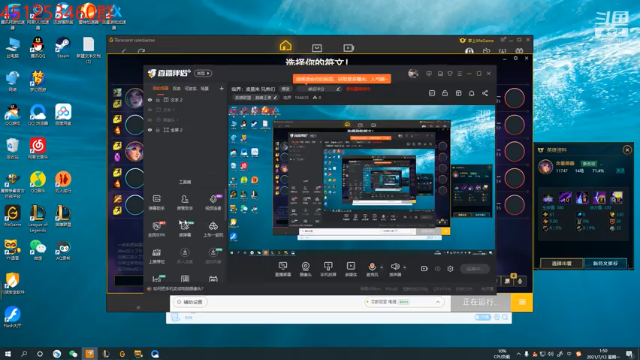Click the gray start-streaming button
The width and height of the screenshot is (640, 360).
tap(475, 269)
